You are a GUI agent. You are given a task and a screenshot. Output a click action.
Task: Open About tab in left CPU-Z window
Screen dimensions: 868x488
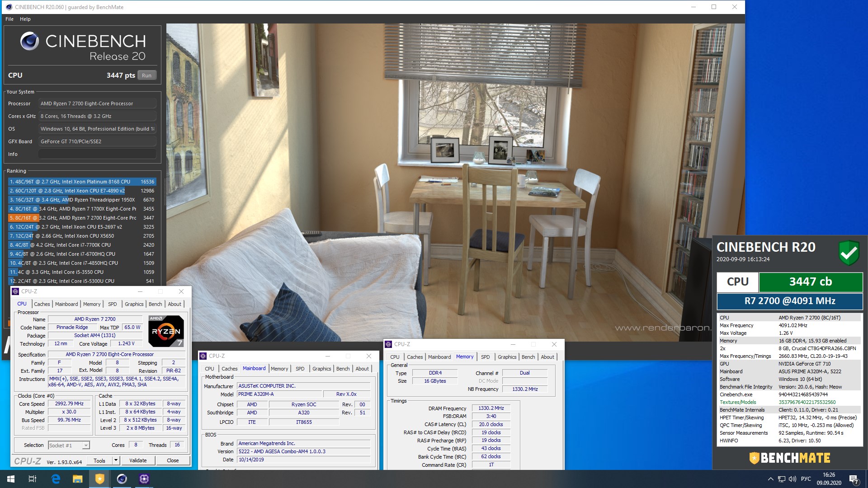(175, 304)
